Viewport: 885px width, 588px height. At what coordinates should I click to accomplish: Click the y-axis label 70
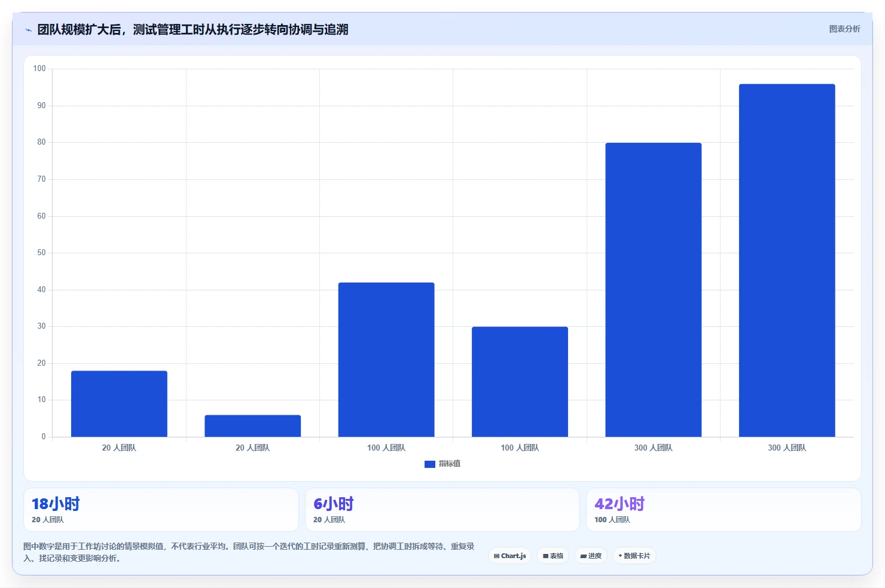click(41, 179)
